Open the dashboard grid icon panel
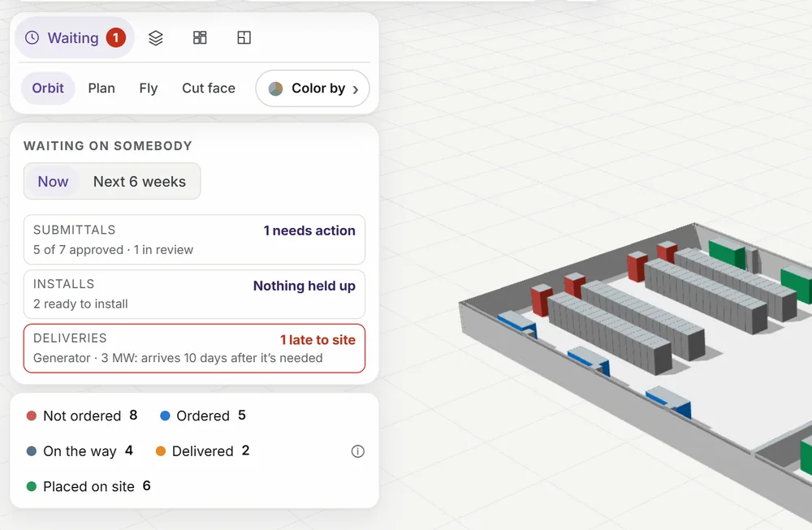 (x=200, y=38)
